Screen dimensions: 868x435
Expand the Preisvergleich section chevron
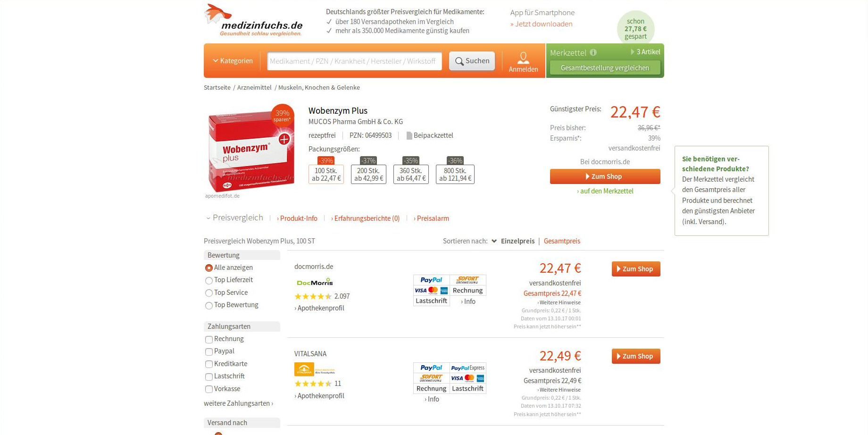click(x=208, y=218)
